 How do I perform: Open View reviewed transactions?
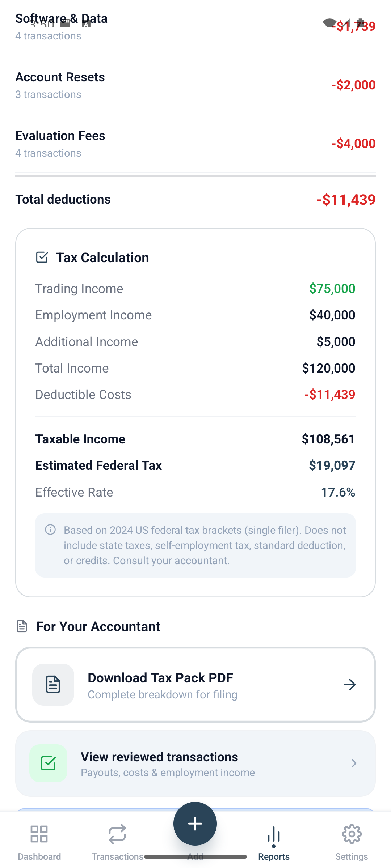(x=195, y=763)
